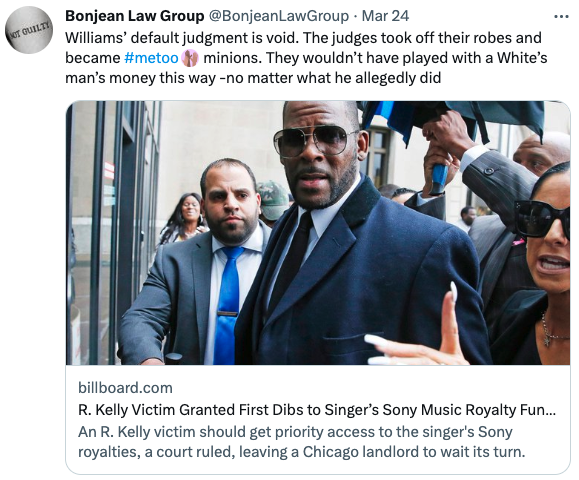579x480 pixels.
Task: Select the text 'minions. They wouldn't have played'
Action: (x=311, y=58)
